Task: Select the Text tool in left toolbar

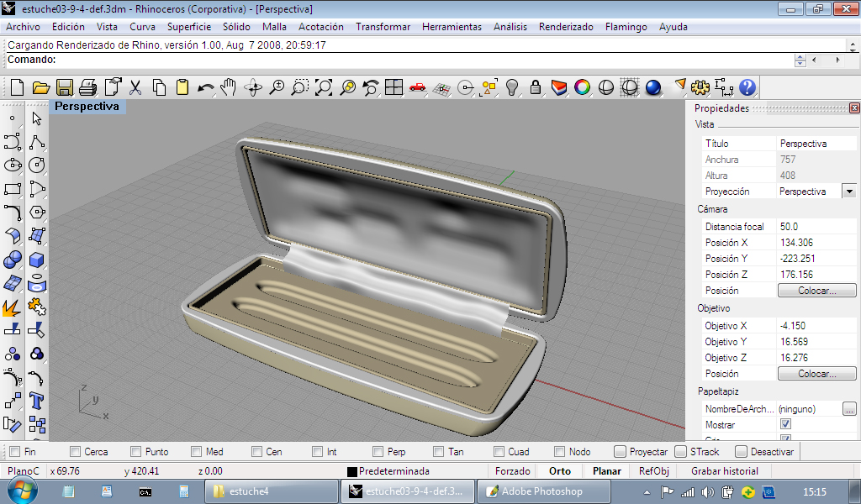Action: [36, 400]
